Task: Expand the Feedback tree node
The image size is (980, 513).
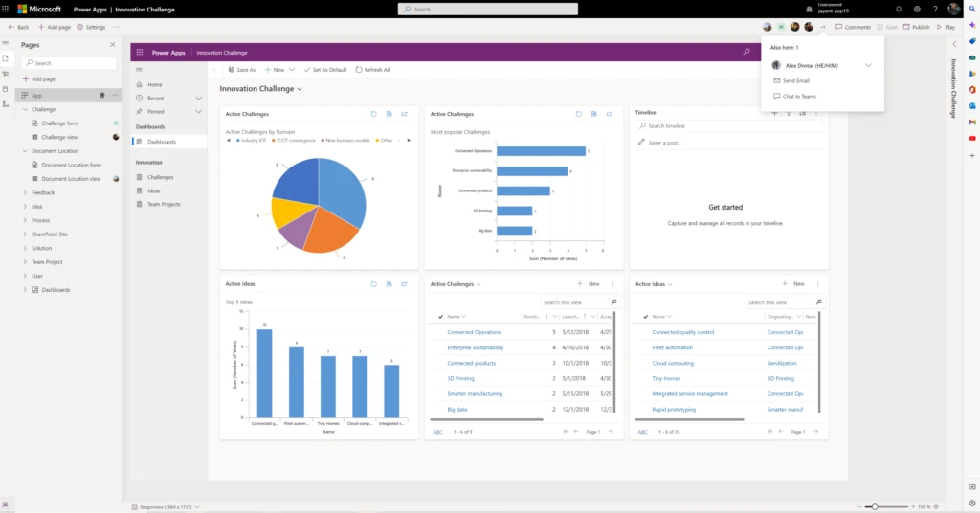Action: point(25,192)
